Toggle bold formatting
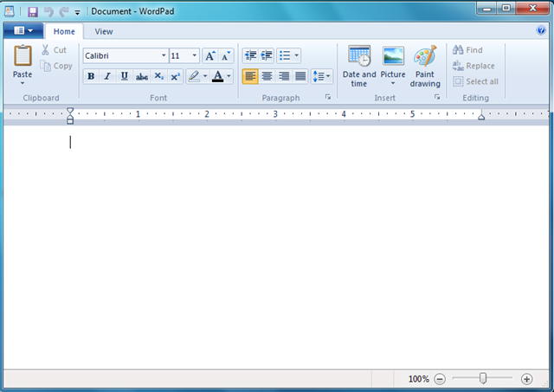 click(91, 76)
